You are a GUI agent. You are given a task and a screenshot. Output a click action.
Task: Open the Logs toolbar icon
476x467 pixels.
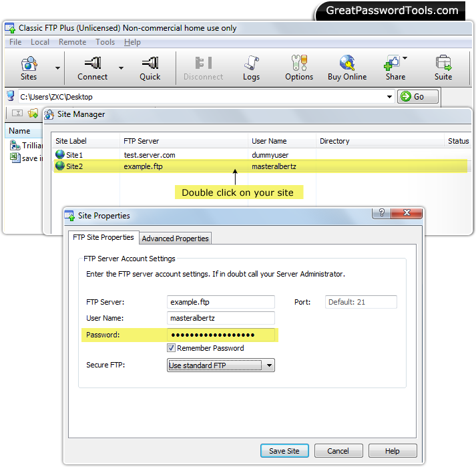252,68
